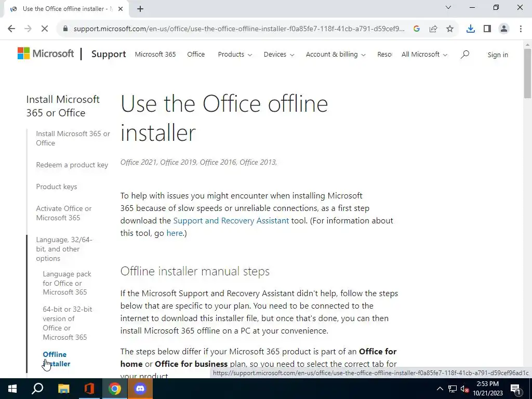Open the Windows Start menu
The image size is (532, 399).
click(12, 389)
